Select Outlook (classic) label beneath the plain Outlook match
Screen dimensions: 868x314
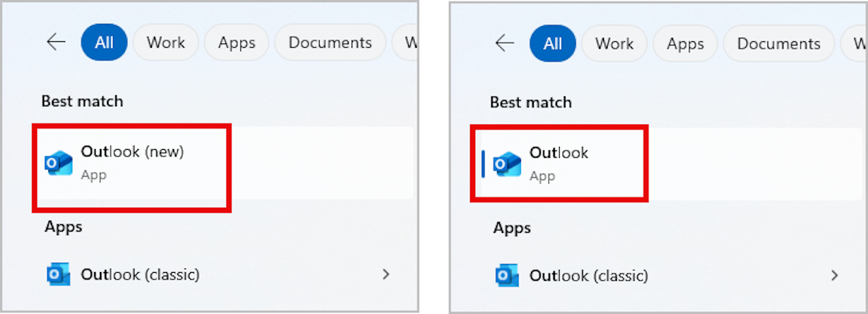tap(589, 276)
